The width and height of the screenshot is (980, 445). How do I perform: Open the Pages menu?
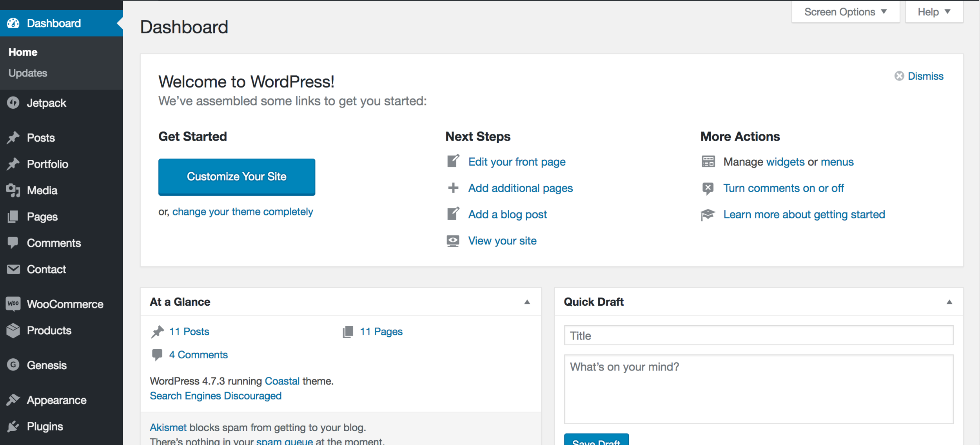pyautogui.click(x=61, y=217)
